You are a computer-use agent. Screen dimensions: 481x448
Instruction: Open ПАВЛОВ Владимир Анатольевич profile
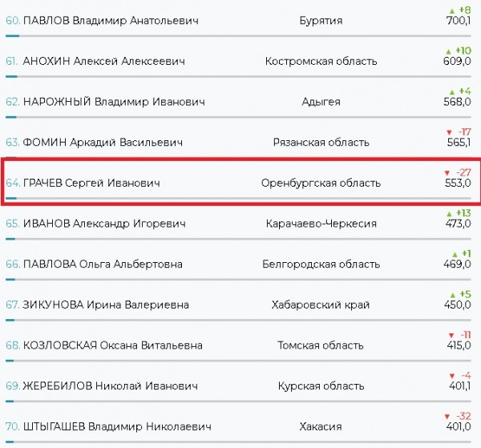tap(111, 20)
